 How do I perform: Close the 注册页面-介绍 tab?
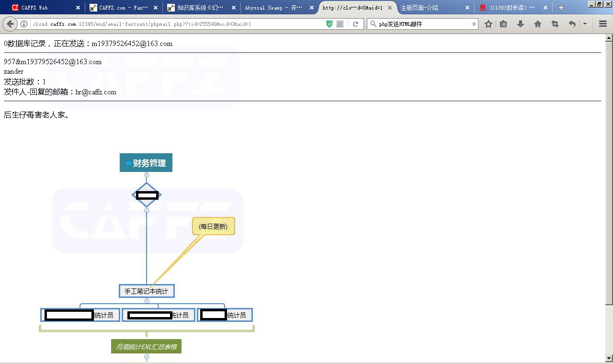coord(467,8)
